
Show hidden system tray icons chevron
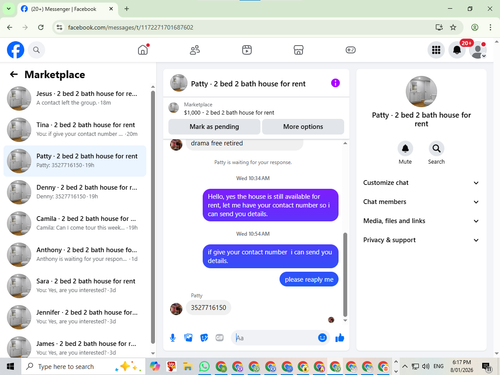point(405,367)
